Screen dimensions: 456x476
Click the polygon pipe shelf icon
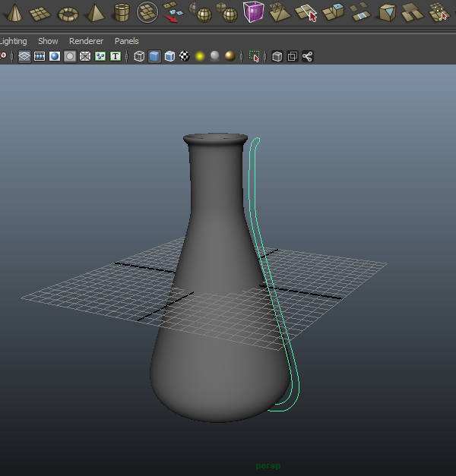click(121, 12)
